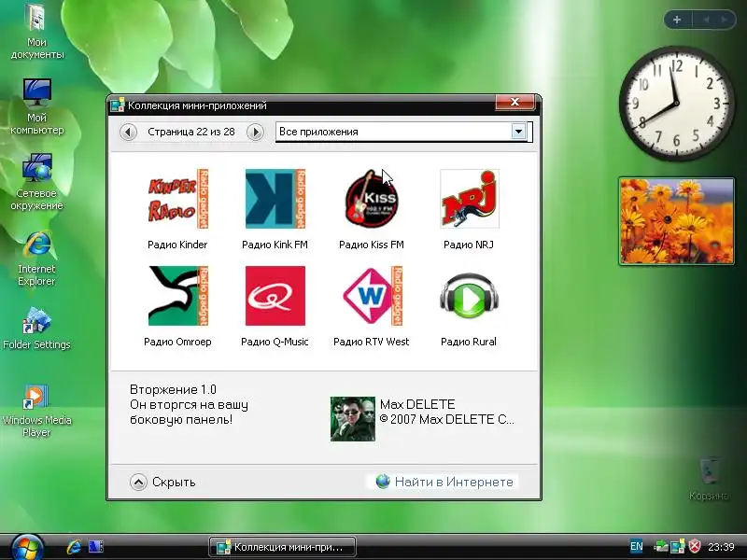Screen dimensions: 747x560
Task: Open the Start menu orb
Action: (27, 547)
